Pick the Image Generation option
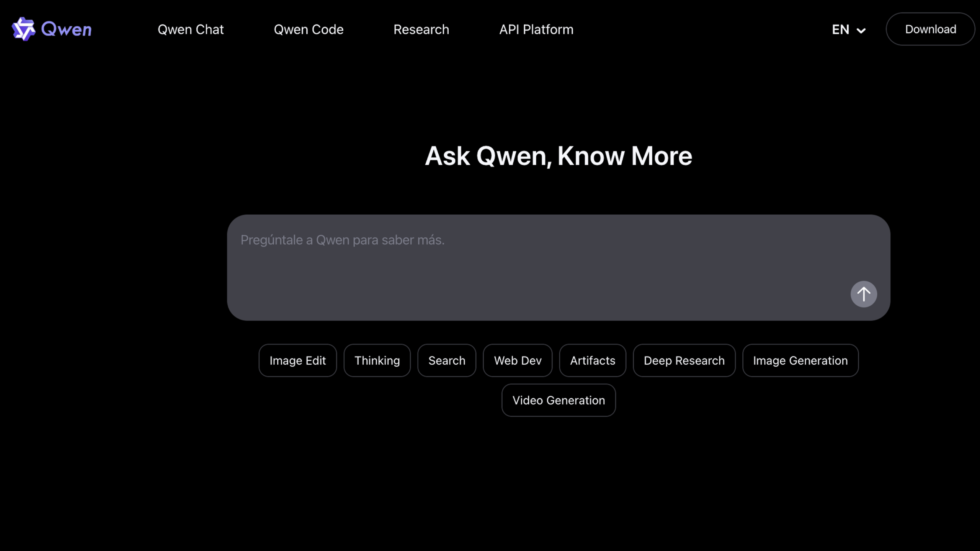This screenshot has width=980, height=551. [800, 360]
